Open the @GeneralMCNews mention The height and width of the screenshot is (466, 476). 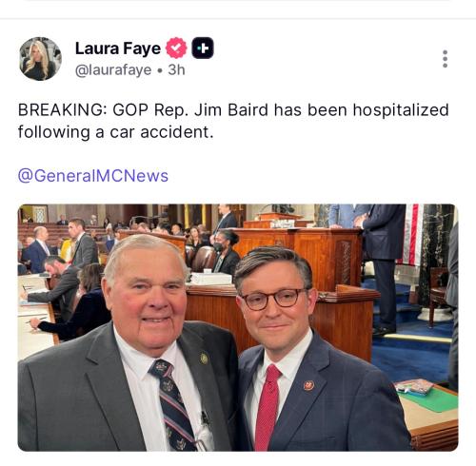(93, 176)
